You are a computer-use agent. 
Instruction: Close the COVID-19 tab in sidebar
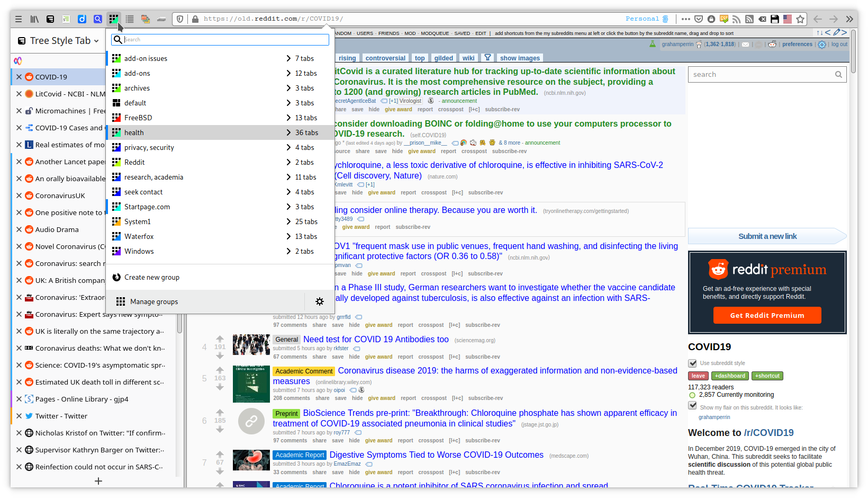tap(19, 77)
